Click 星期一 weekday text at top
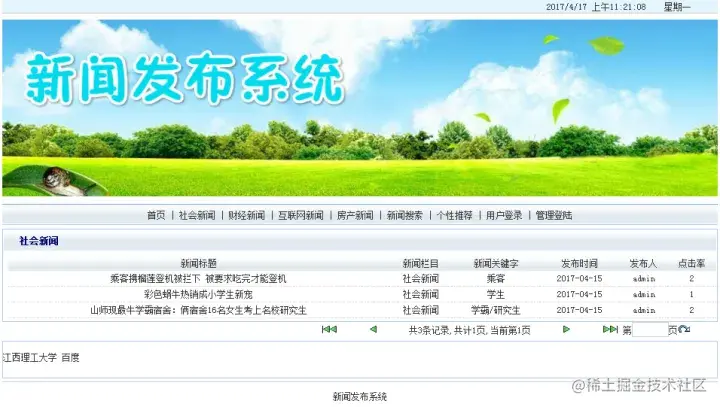This screenshot has height=407, width=720. 677,7
